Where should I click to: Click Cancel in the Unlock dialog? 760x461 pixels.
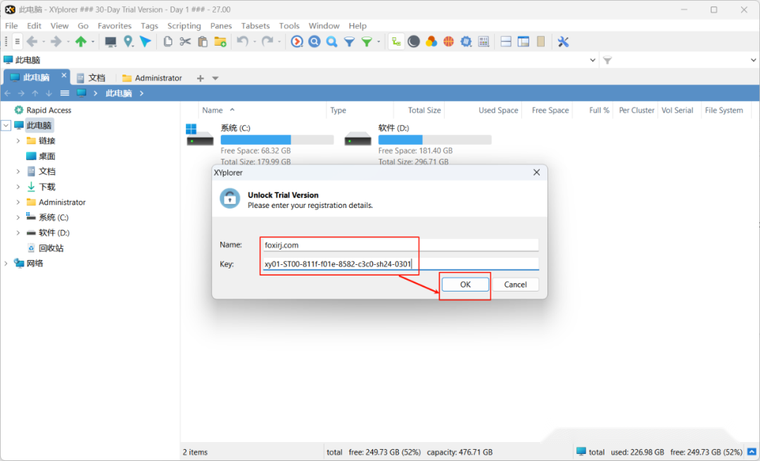(515, 285)
